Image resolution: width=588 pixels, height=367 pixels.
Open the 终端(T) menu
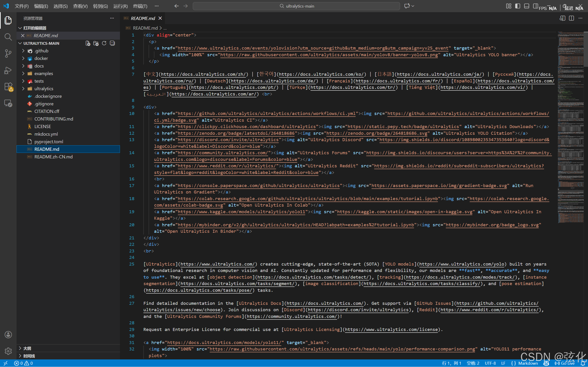(x=140, y=6)
